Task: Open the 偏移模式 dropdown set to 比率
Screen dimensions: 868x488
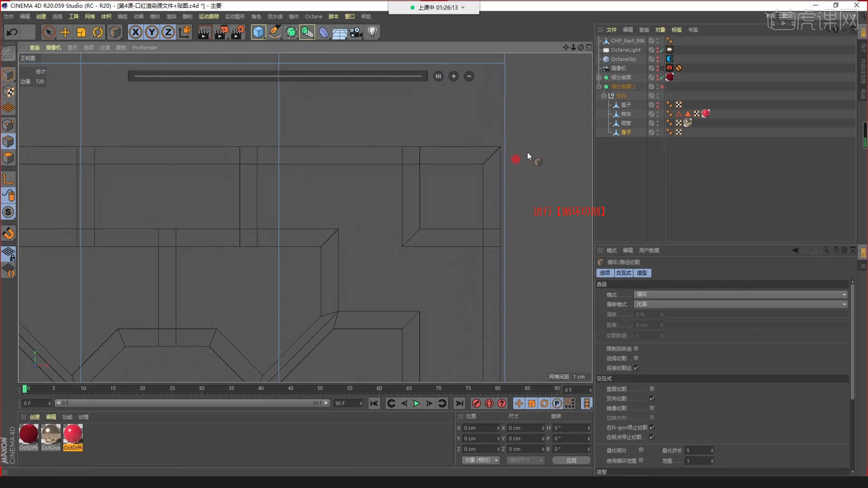Action: pyautogui.click(x=741, y=305)
